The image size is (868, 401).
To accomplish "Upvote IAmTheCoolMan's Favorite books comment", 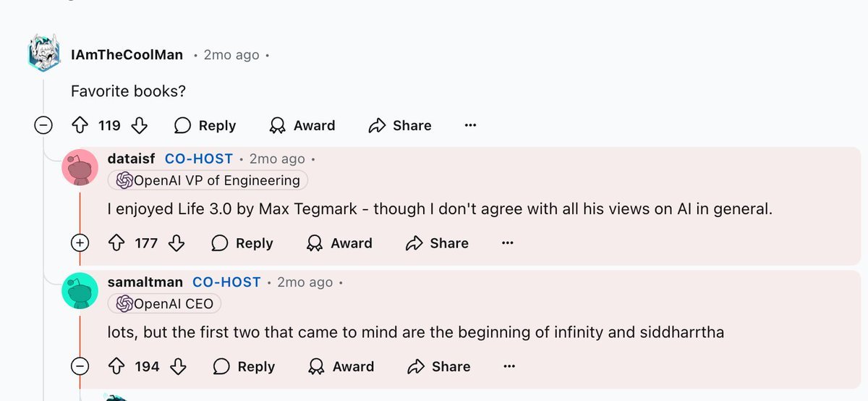I will point(80,126).
